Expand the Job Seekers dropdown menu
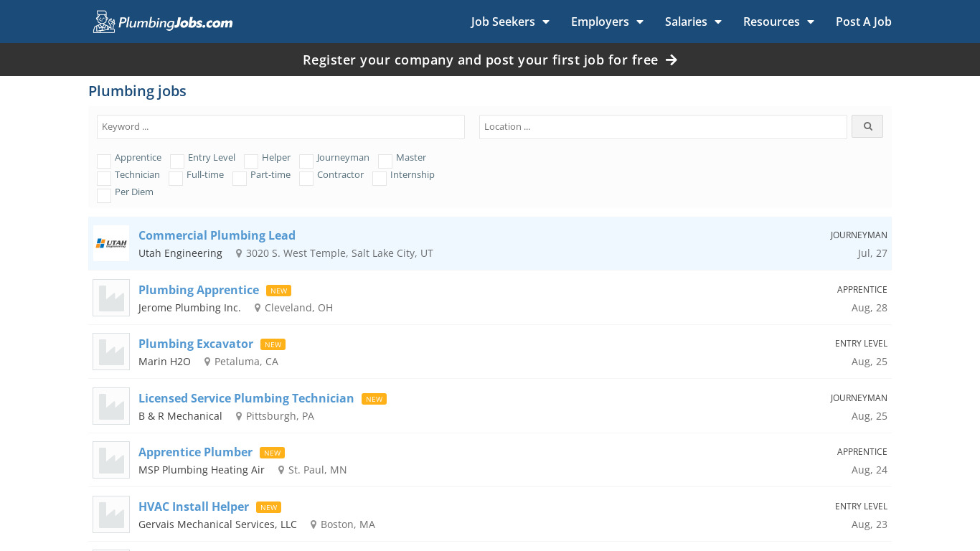Viewport: 980px width, 551px height. click(x=510, y=22)
